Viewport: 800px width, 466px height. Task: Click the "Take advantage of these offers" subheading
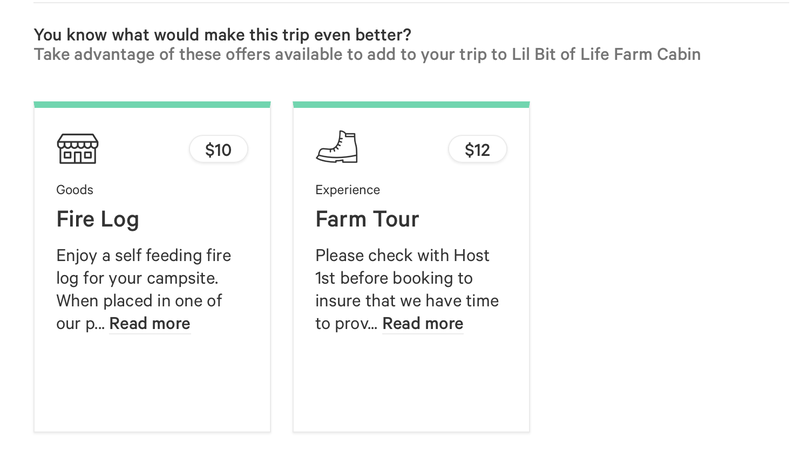tap(367, 54)
